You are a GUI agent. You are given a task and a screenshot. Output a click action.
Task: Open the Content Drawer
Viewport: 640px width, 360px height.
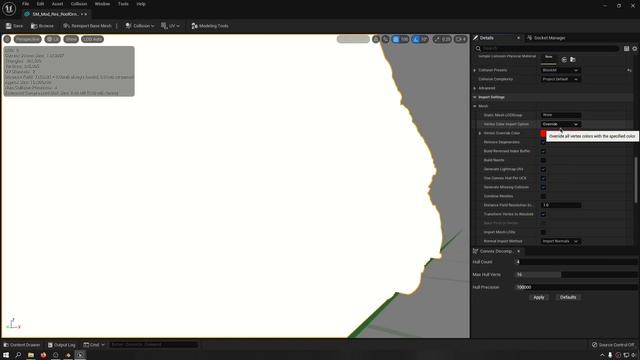(22, 345)
